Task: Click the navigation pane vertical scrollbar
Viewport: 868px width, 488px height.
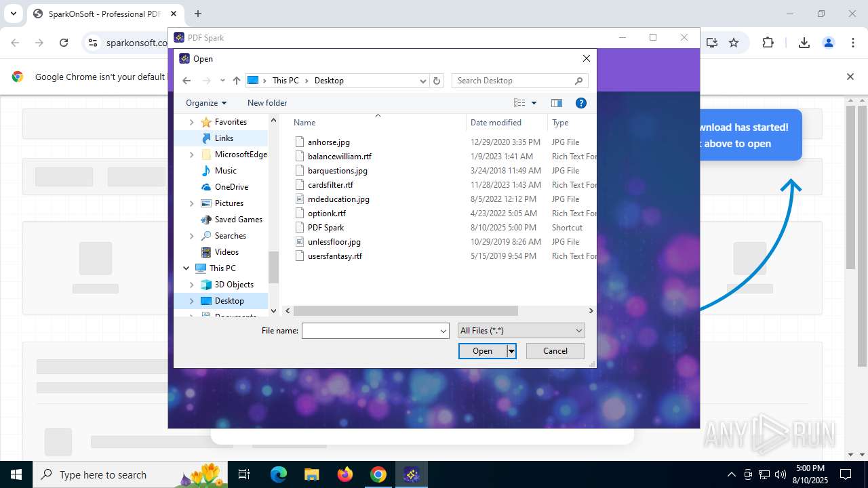Action: pyautogui.click(x=273, y=267)
